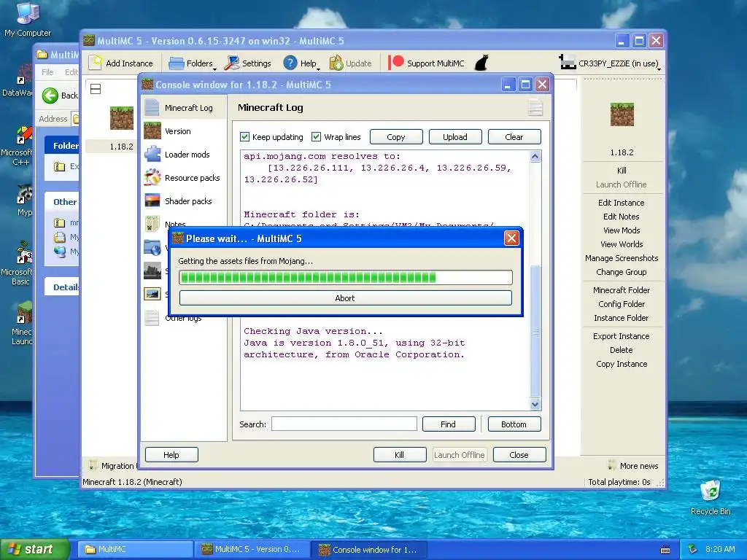Collapse the instance group expander

[x=96, y=89]
